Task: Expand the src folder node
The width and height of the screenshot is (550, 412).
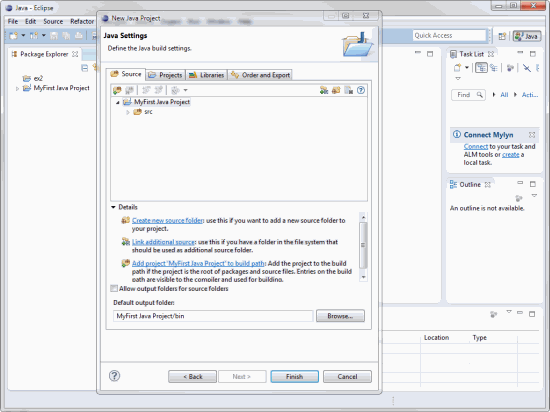Action: (x=128, y=112)
